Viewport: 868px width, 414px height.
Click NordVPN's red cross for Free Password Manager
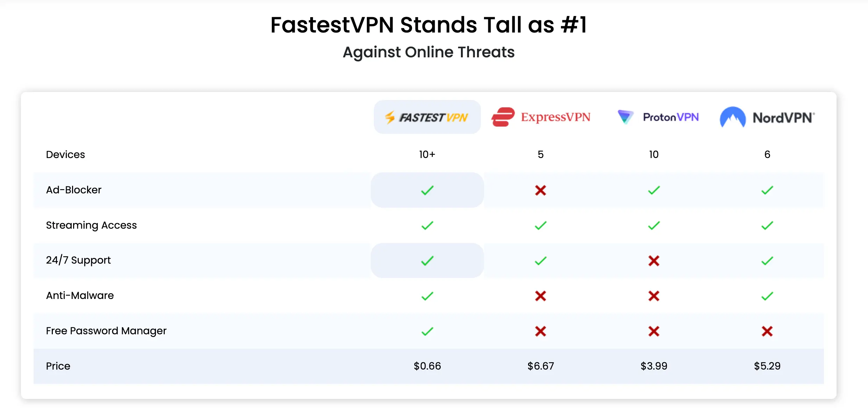tap(767, 331)
